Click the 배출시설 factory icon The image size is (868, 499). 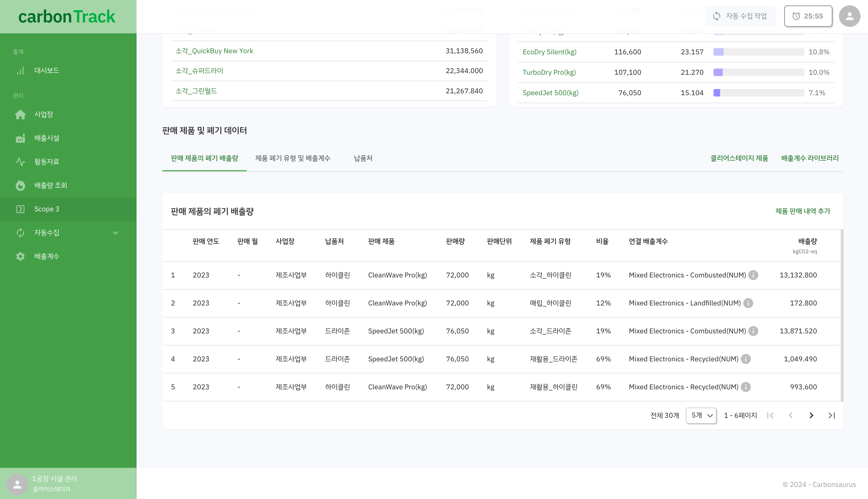[x=20, y=138]
